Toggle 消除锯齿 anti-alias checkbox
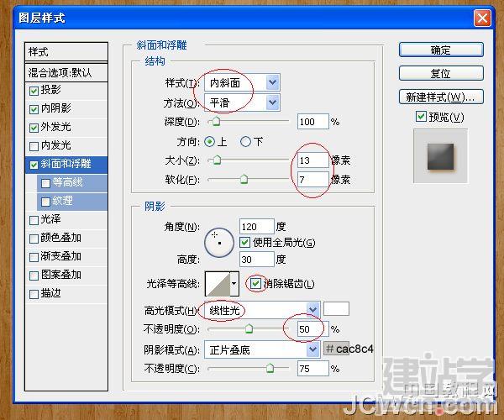This screenshot has width=504, height=420. pos(255,283)
